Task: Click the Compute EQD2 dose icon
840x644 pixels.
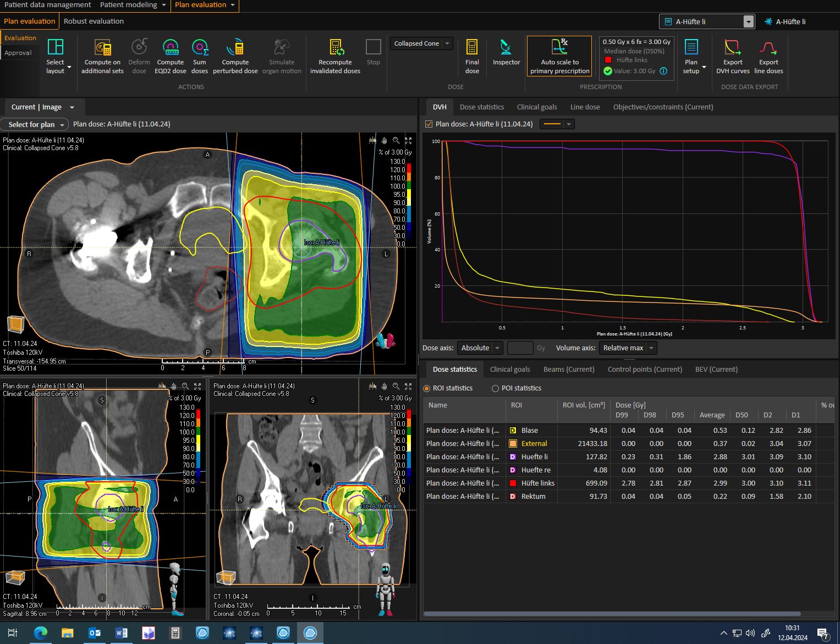Action: tap(171, 48)
